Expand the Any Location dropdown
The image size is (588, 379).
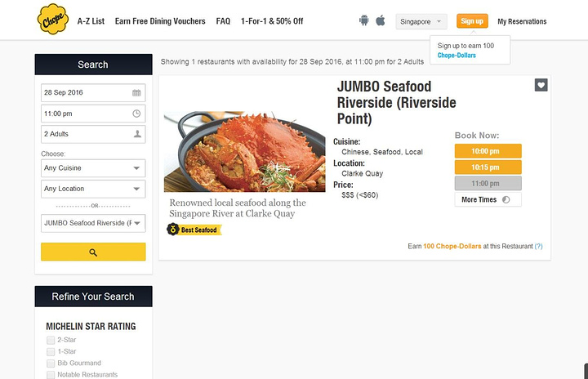tap(93, 189)
